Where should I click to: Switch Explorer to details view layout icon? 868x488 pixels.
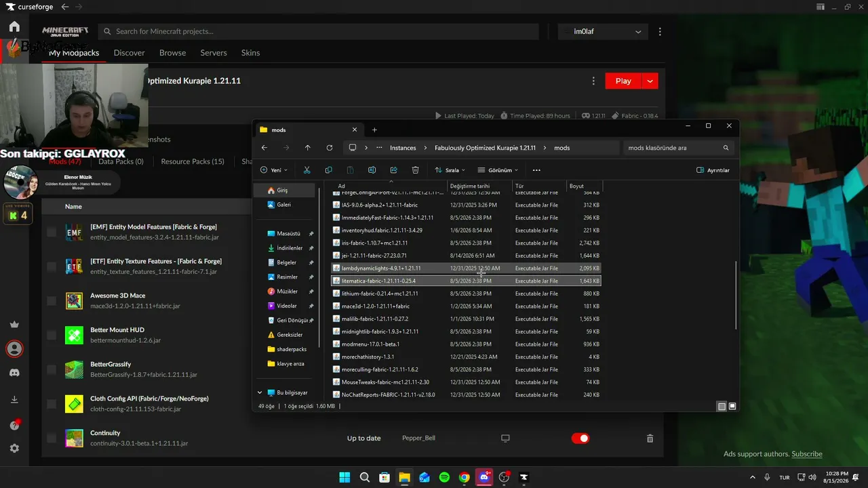(722, 407)
